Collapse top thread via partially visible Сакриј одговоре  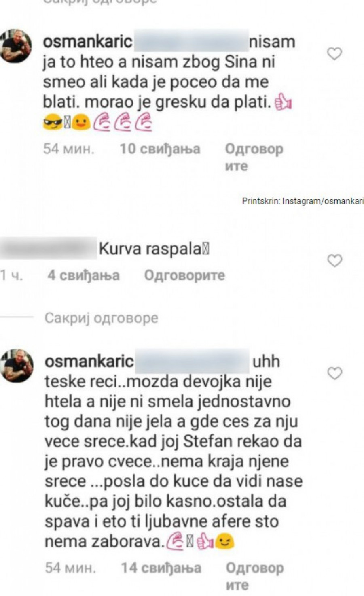(x=100, y=2)
